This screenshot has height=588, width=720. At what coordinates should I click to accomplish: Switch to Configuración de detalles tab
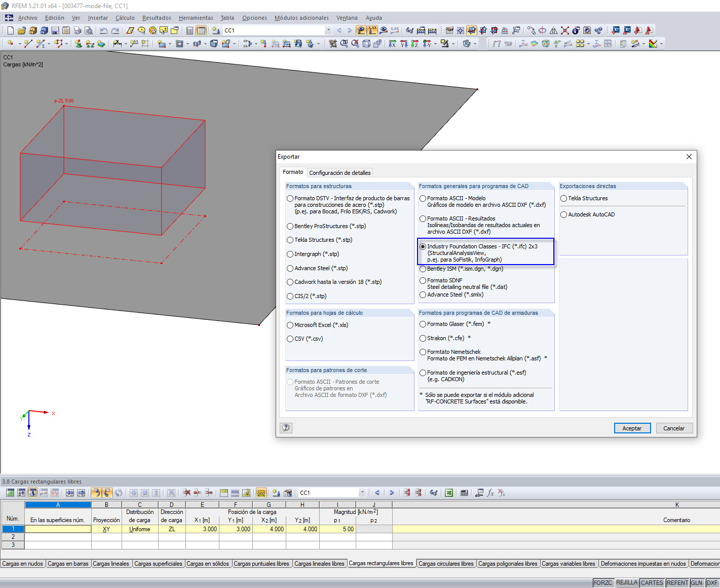coord(340,173)
